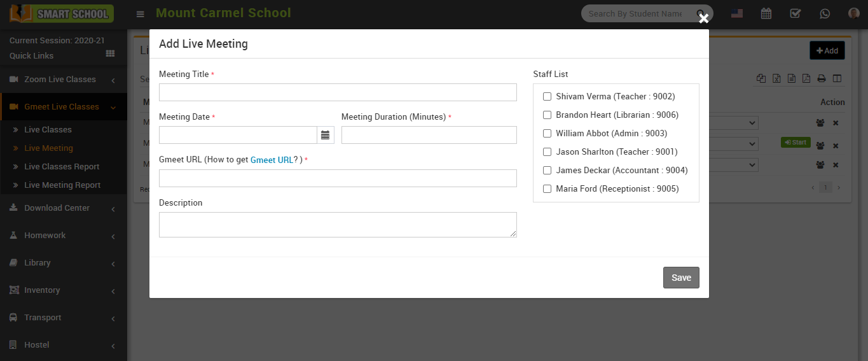Click the hamburger menu icon
The height and width of the screenshot is (361, 868).
(x=141, y=14)
